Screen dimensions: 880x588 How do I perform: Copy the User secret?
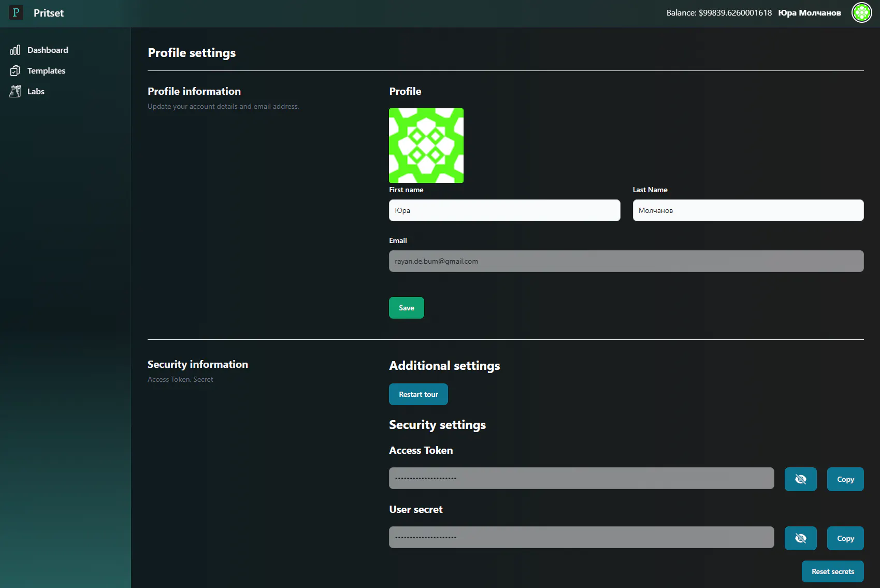(845, 538)
